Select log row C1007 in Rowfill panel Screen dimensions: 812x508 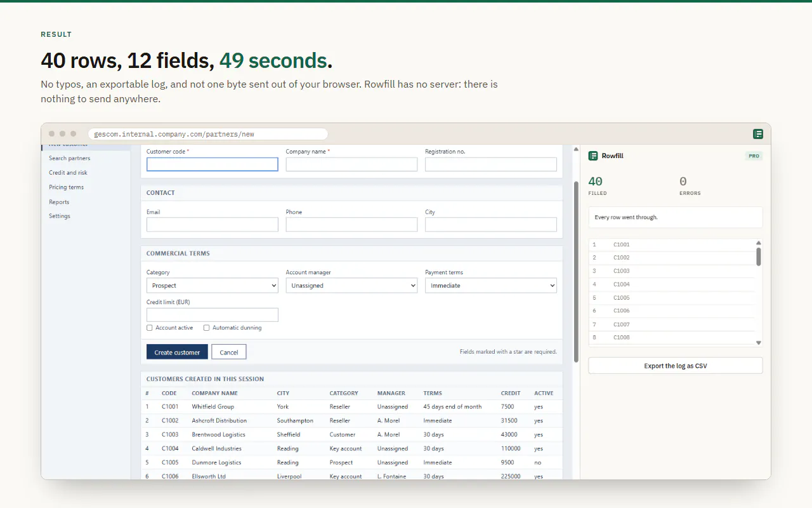point(672,324)
